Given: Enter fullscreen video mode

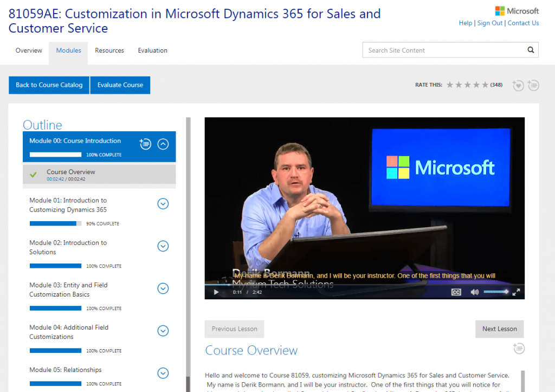Looking at the screenshot, I should [x=516, y=292].
